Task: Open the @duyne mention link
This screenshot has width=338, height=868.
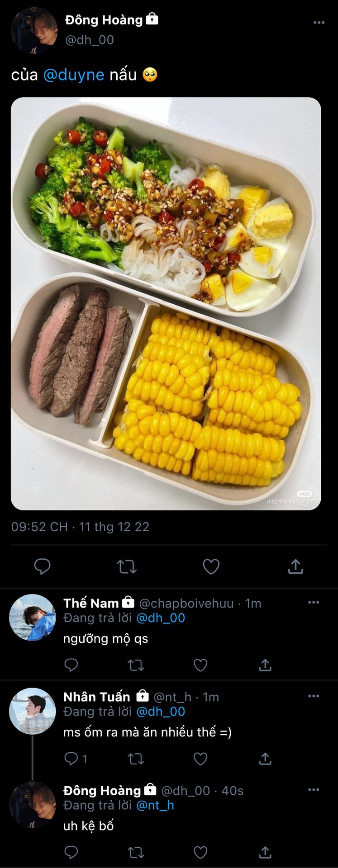Action: 74,75
